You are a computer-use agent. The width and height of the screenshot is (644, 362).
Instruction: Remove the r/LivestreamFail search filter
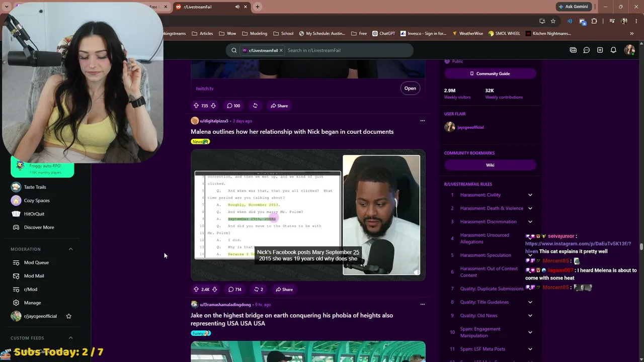tap(281, 50)
